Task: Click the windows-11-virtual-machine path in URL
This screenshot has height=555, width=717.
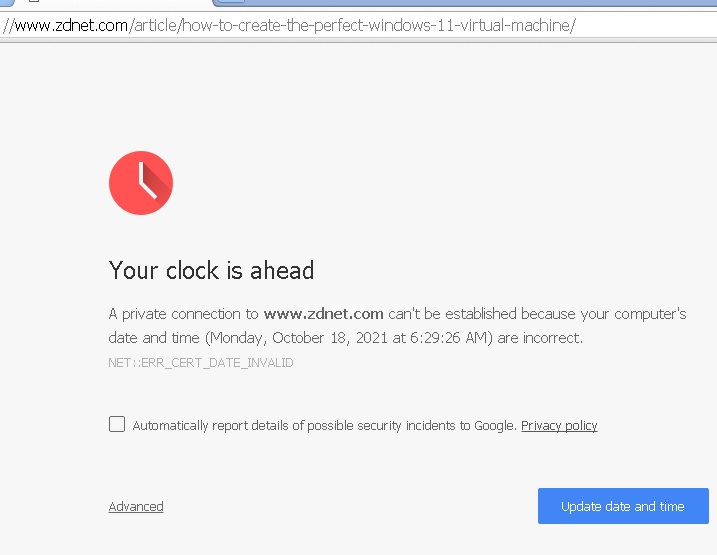Action: [x=471, y=25]
